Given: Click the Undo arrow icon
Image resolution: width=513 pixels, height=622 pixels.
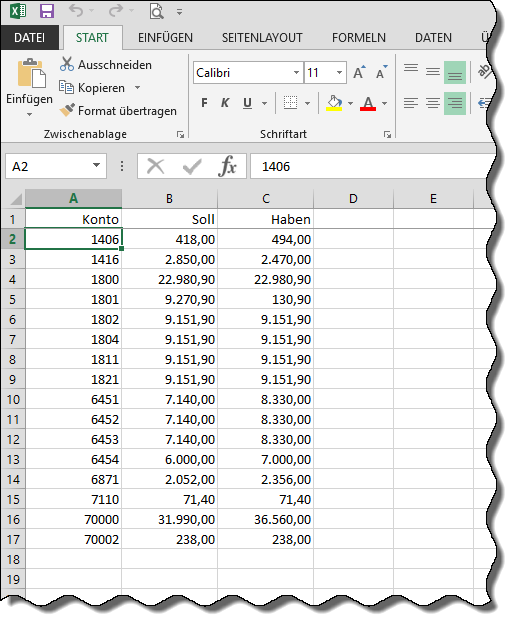Looking at the screenshot, I should click(76, 11).
